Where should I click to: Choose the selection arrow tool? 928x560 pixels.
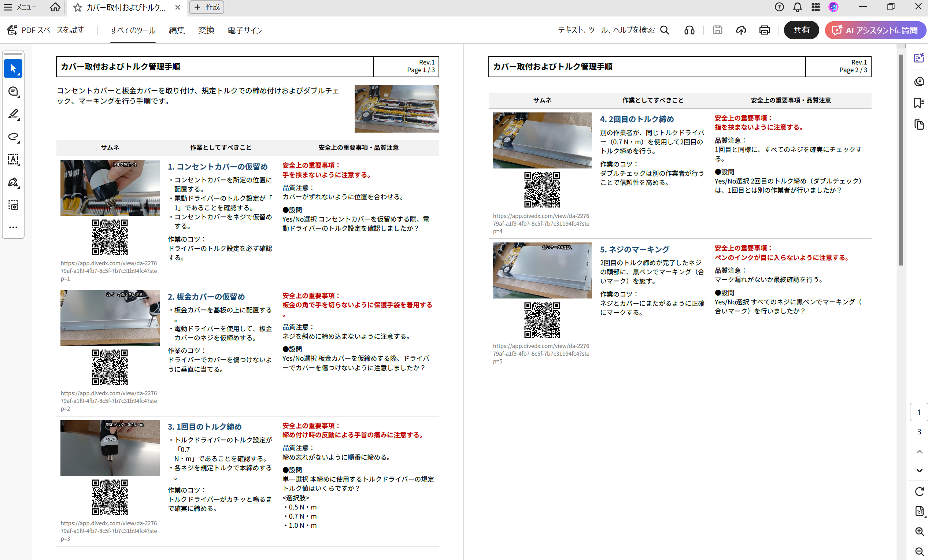[x=13, y=68]
